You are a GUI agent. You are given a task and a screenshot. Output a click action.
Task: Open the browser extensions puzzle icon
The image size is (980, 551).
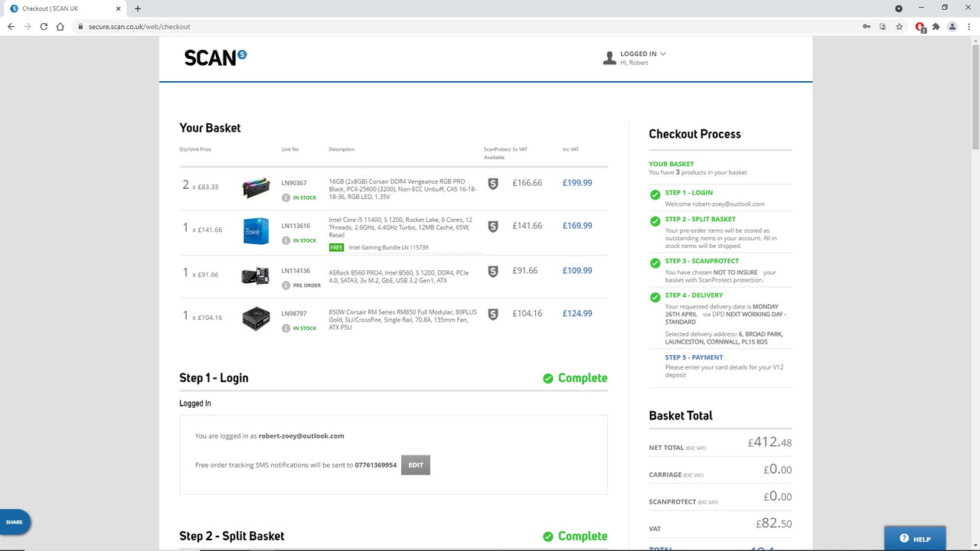(936, 26)
